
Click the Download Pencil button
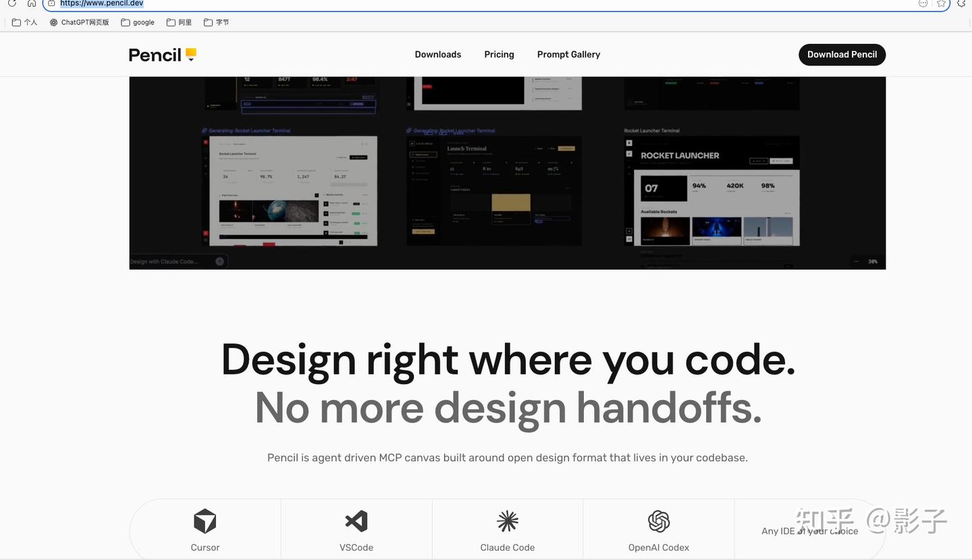pos(842,55)
